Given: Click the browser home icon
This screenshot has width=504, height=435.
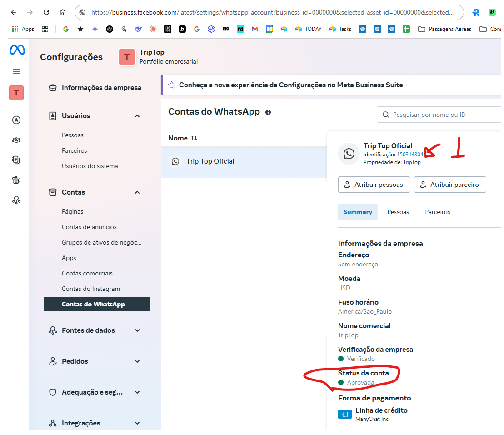Looking at the screenshot, I should pos(63,12).
